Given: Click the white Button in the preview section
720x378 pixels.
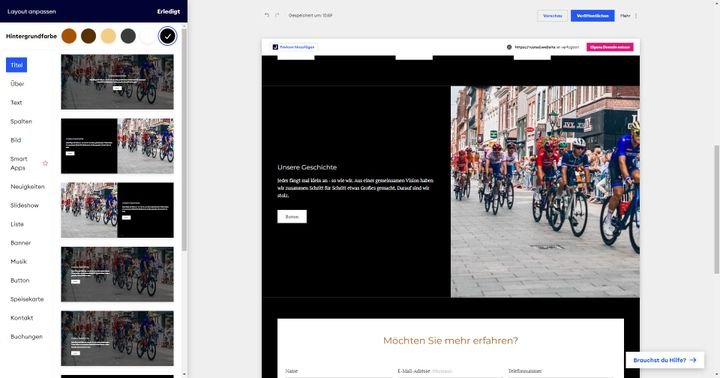Looking at the screenshot, I should pos(292,216).
